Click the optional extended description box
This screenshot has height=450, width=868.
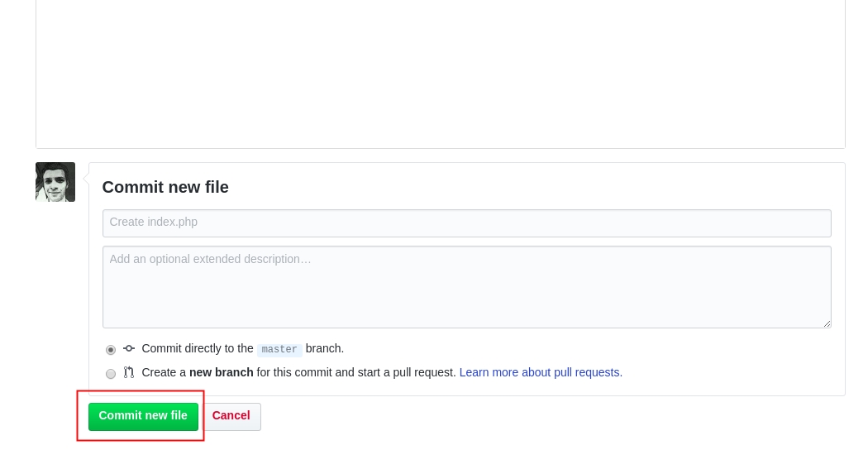(x=466, y=286)
